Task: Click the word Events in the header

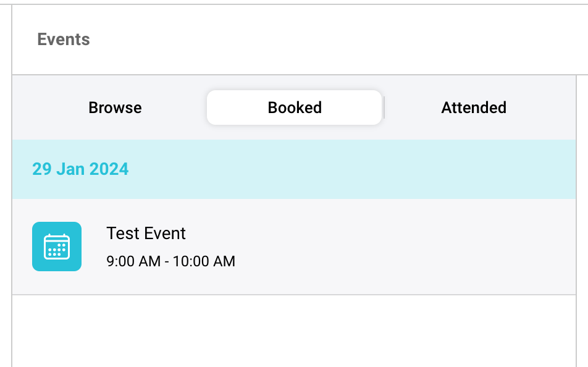Action: coord(64,40)
